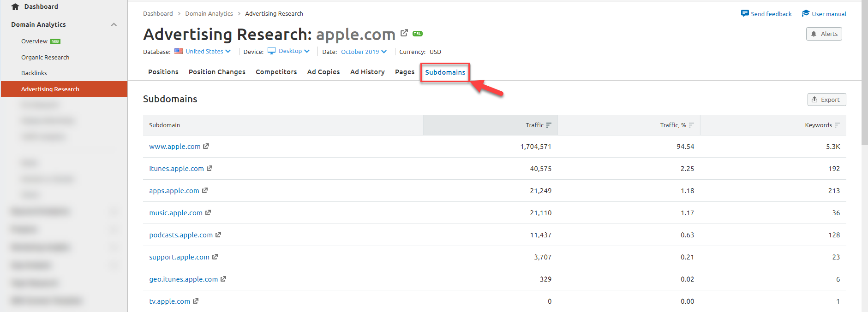Sort by Traffic % column icon
Image resolution: width=868 pixels, height=312 pixels.
click(691, 125)
